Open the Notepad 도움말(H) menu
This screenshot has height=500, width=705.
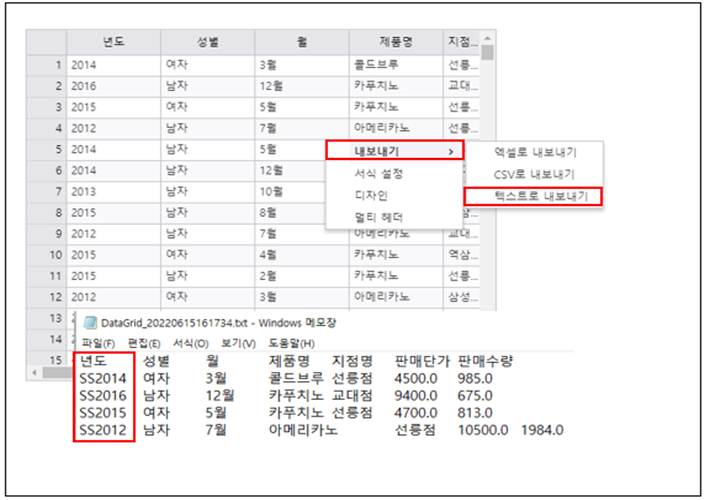pos(292,343)
